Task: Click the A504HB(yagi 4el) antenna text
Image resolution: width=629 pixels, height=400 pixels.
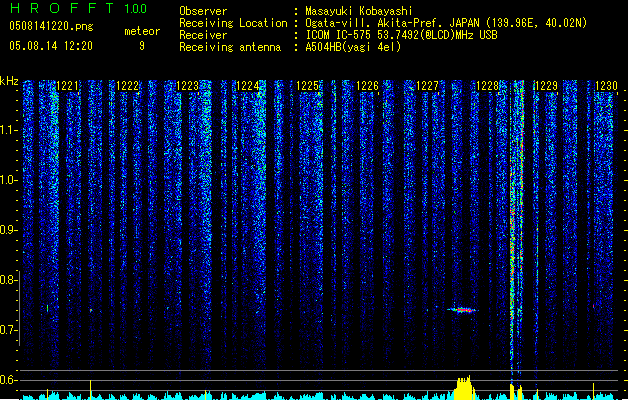Action: 353,47
